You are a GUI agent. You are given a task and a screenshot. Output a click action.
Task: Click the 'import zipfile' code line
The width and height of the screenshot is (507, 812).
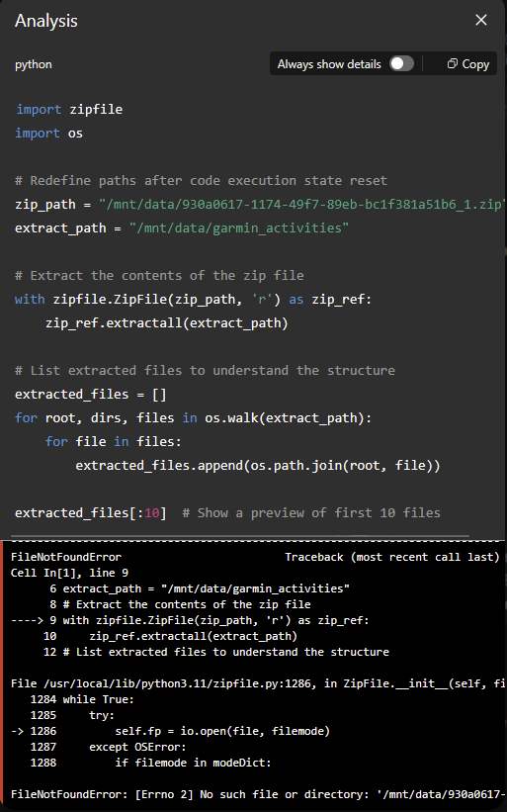(x=69, y=109)
